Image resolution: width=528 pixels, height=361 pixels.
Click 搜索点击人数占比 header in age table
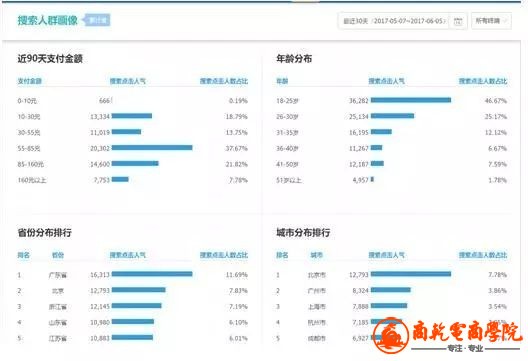click(483, 81)
